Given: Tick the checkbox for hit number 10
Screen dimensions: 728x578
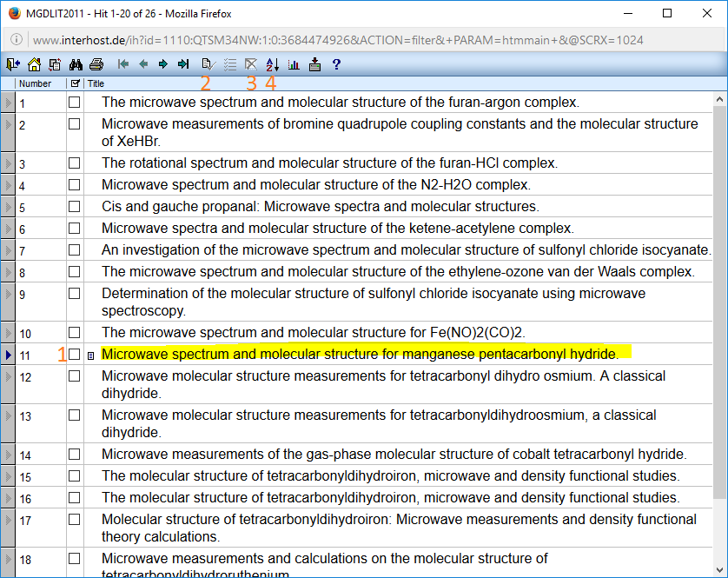Looking at the screenshot, I should tap(75, 333).
